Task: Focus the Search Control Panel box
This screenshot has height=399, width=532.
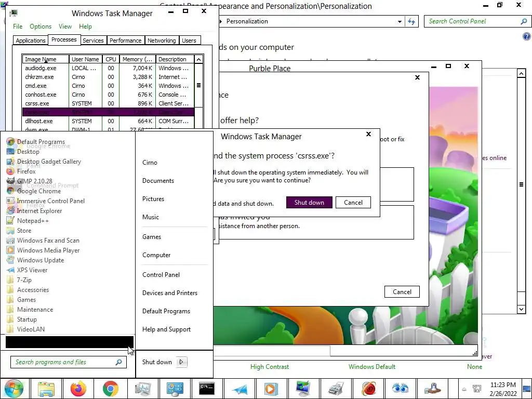Action: point(477,21)
